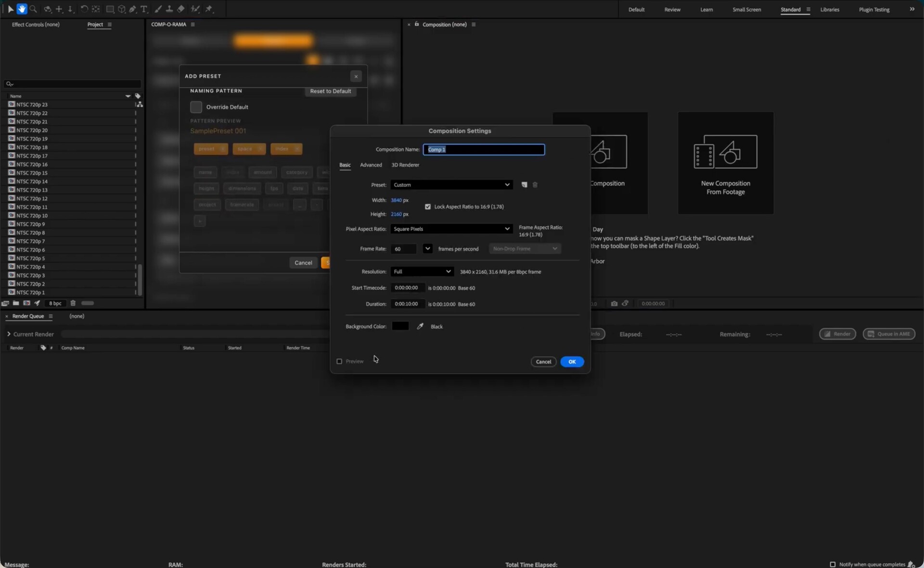Screen dimensions: 924x568
Task: Select the Rotation tool
Action: (x=84, y=9)
